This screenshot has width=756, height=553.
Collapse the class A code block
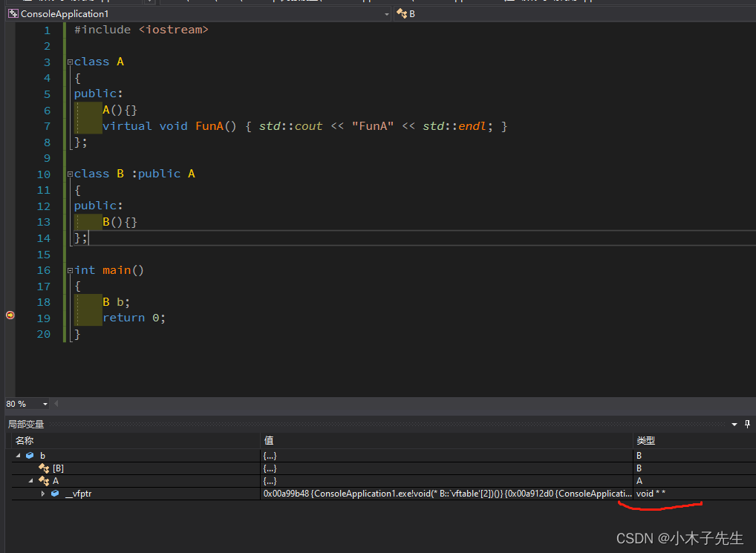click(70, 62)
